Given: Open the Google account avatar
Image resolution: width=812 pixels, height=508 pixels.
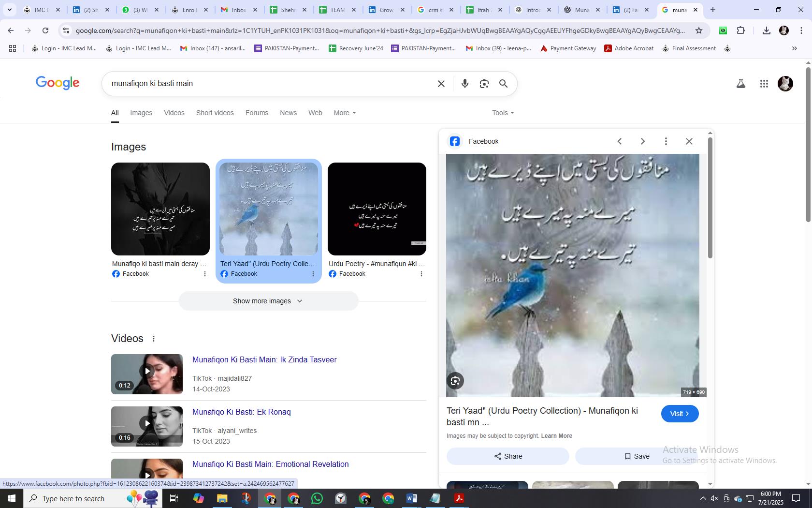Looking at the screenshot, I should point(785,84).
